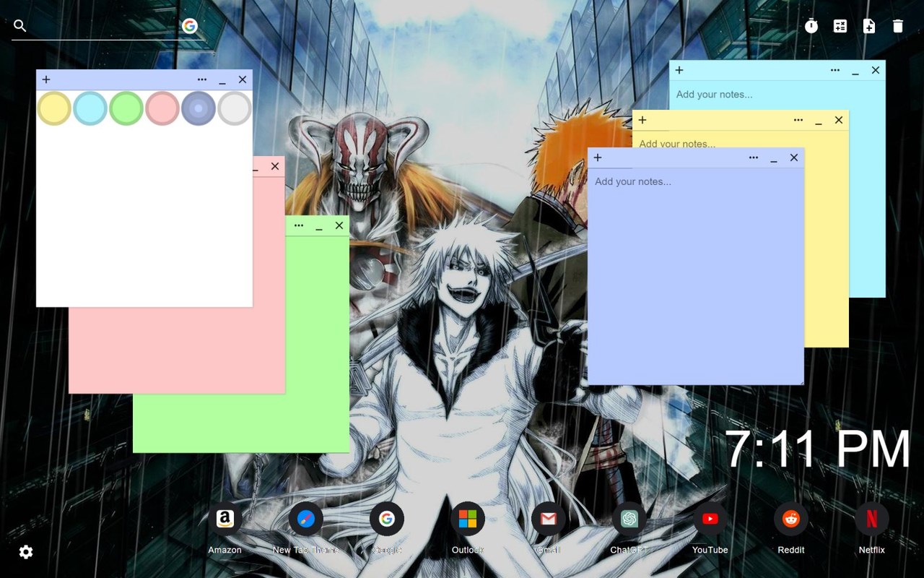Screen dimensions: 924x578
Task: Choose purple note color swatch
Action: point(199,108)
